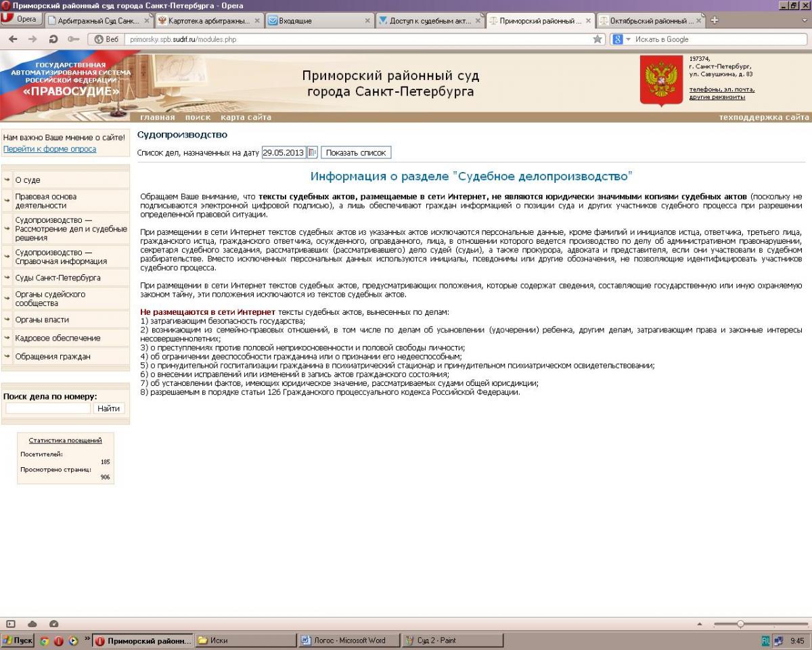Launch Chrome from the quick launch bar
The width and height of the screenshot is (812, 650).
pyautogui.click(x=45, y=641)
